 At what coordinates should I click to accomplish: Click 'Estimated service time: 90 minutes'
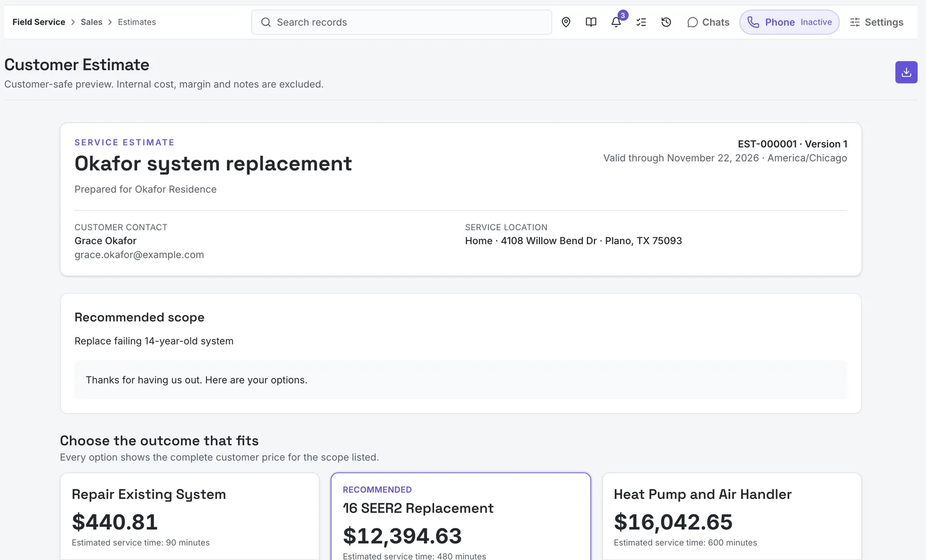(141, 543)
